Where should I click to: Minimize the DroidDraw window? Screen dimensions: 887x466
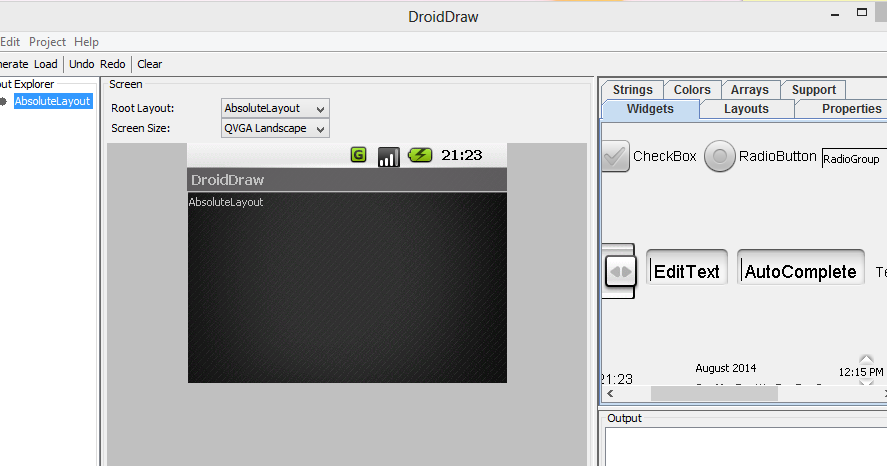pos(835,15)
